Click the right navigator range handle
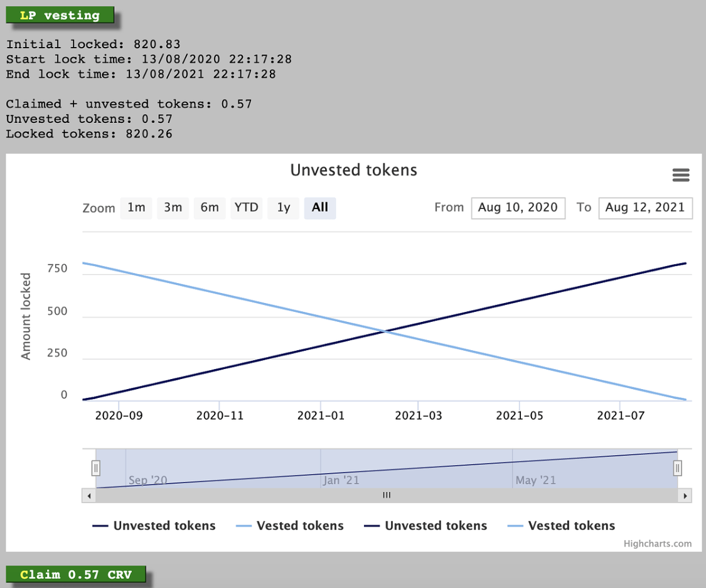Viewport: 706px width, 588px height. 678,468
